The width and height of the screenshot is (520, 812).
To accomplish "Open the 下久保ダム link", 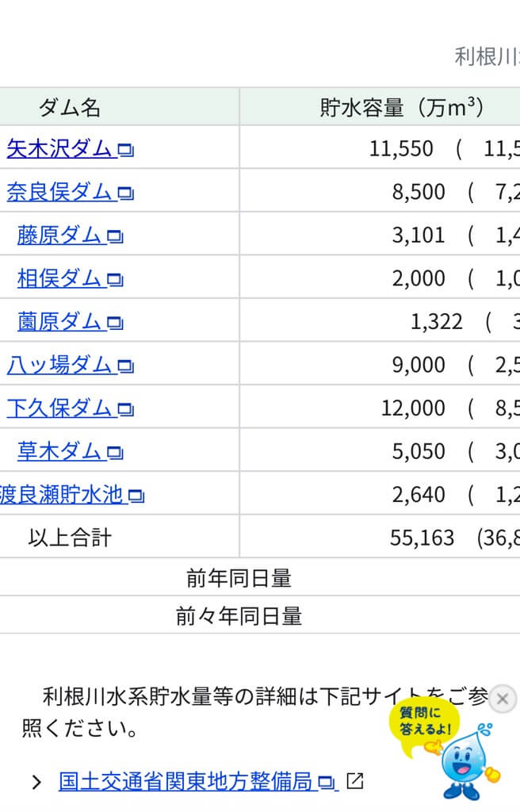I will tap(59, 408).
